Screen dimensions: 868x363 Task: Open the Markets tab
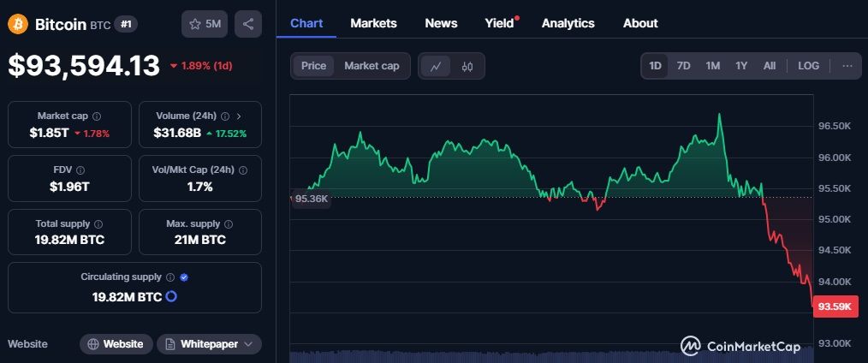(x=374, y=23)
